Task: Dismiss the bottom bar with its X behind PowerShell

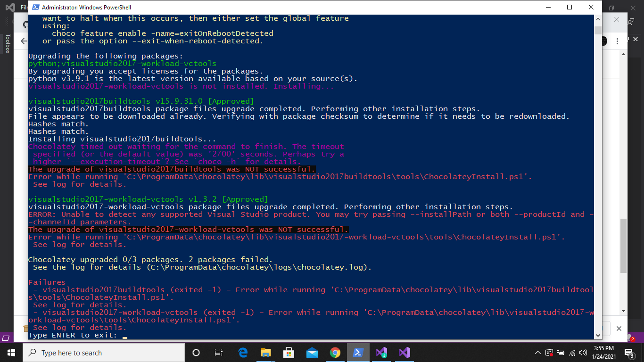Action: 619,329
